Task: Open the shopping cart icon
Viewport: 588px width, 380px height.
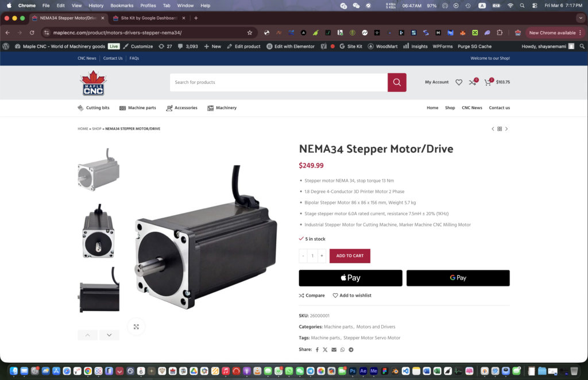Action: pyautogui.click(x=488, y=82)
